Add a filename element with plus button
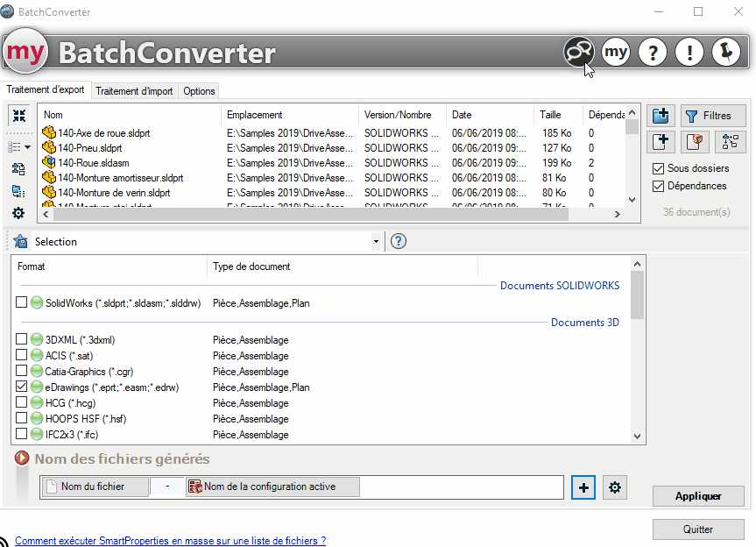Viewport: 756px width, 547px height. pyautogui.click(x=583, y=487)
